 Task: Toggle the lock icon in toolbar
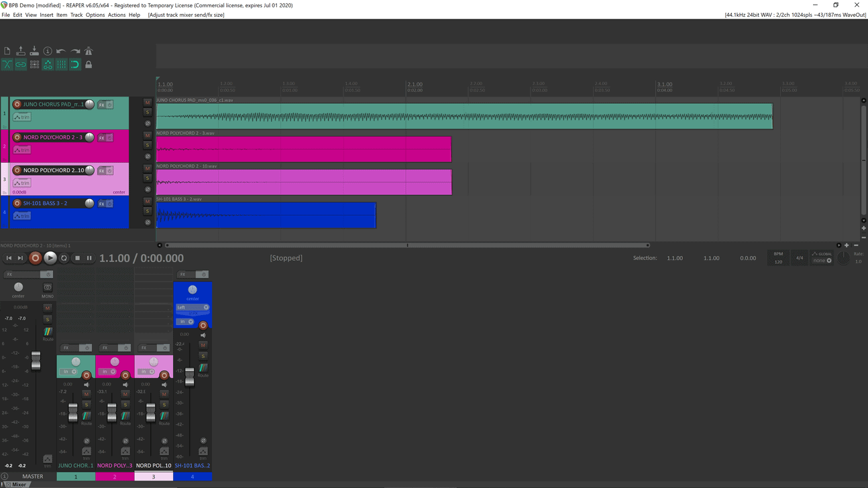88,64
